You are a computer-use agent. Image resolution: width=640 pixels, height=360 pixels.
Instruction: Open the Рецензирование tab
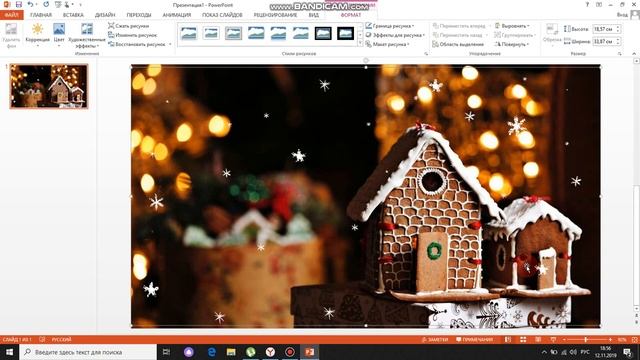pyautogui.click(x=276, y=15)
